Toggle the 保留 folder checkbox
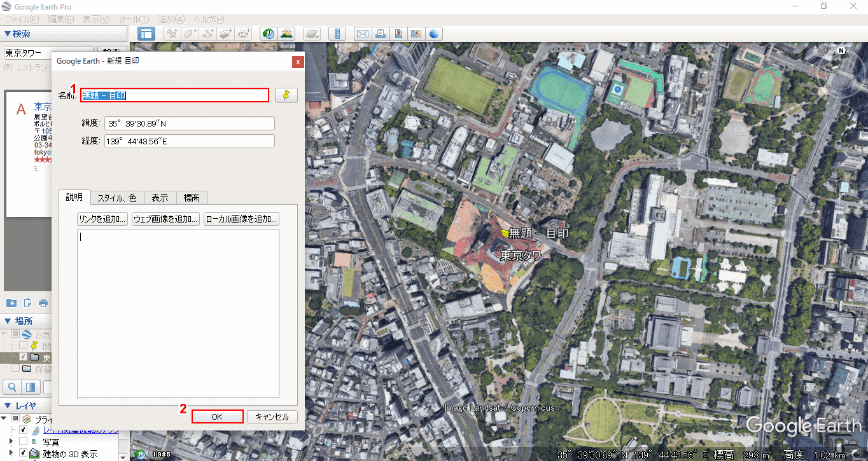Viewport: 868px width, 461px height. click(x=15, y=369)
